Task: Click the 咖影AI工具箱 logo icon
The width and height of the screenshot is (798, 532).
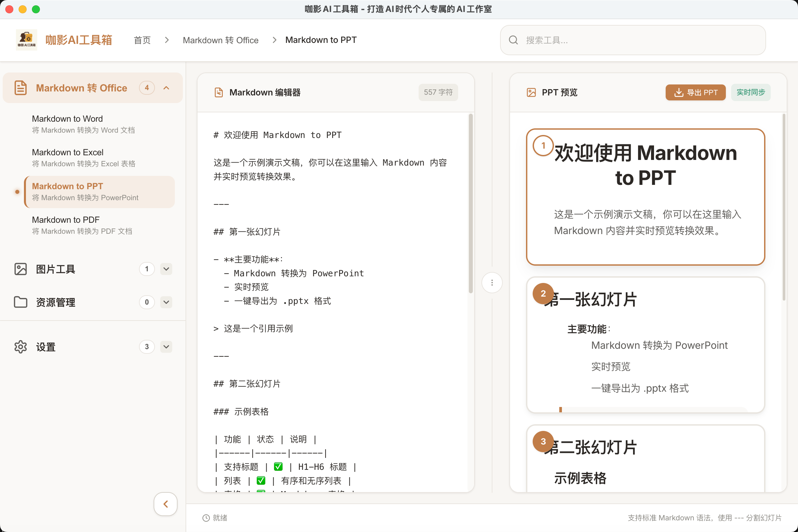Action: tap(27, 40)
